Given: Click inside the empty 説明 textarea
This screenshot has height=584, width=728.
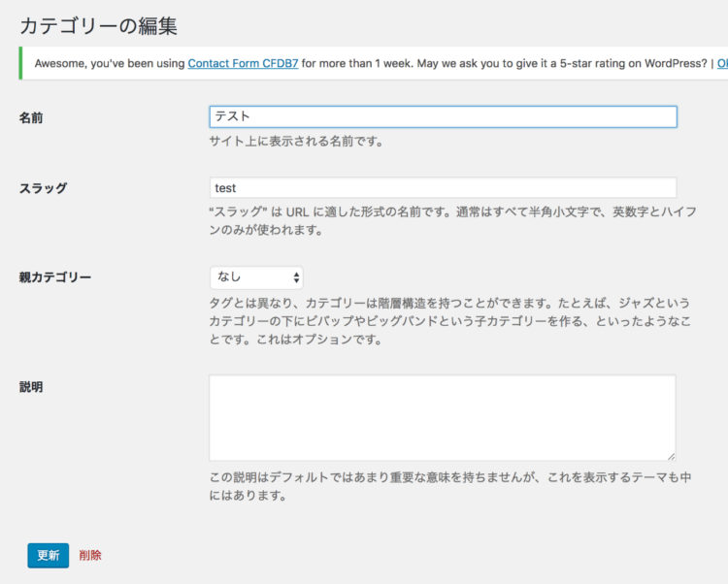Looking at the screenshot, I should pos(443,417).
